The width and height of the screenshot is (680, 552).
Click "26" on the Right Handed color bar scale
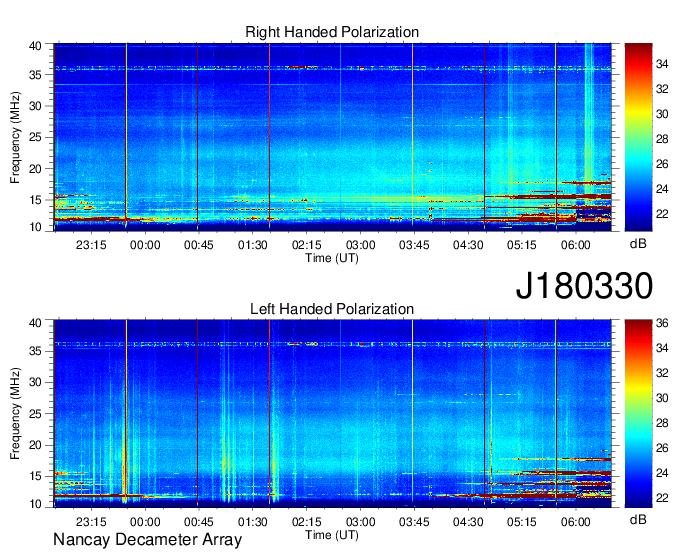coord(662,164)
